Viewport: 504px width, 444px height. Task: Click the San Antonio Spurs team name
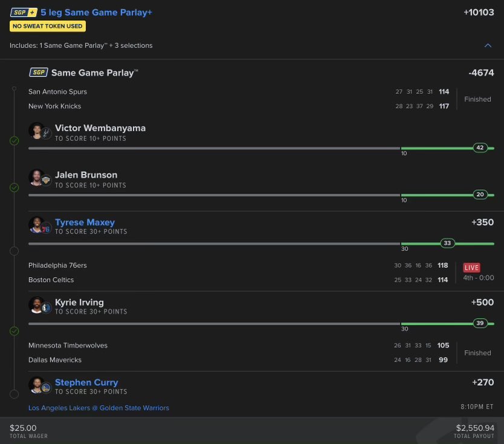[57, 92]
